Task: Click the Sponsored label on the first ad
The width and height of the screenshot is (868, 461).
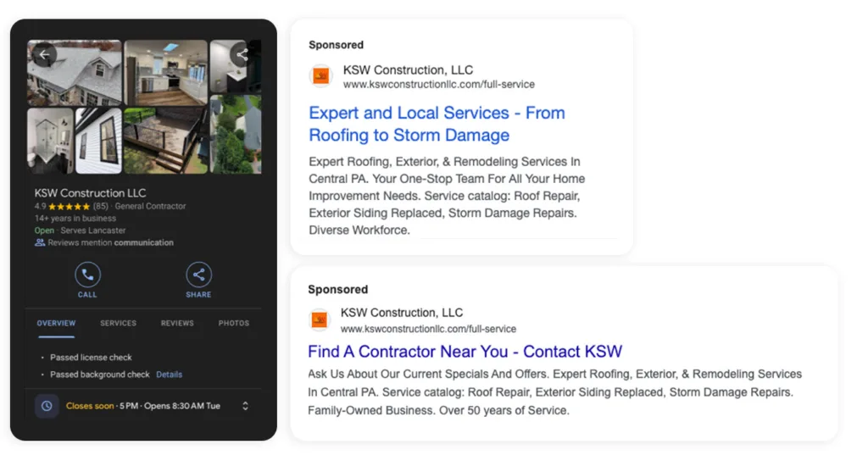Action: [x=336, y=45]
